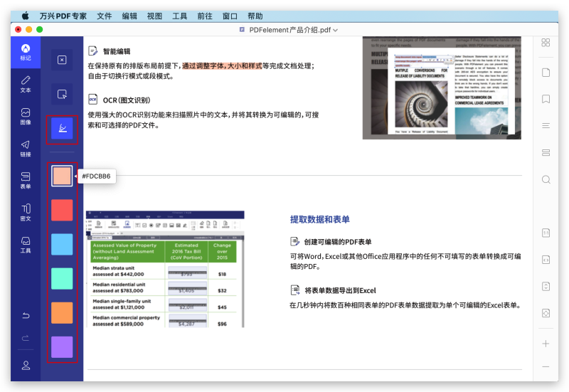This screenshot has height=392, width=569.
Task: Click the OCR(图文识别) heading text
Action: click(x=127, y=100)
